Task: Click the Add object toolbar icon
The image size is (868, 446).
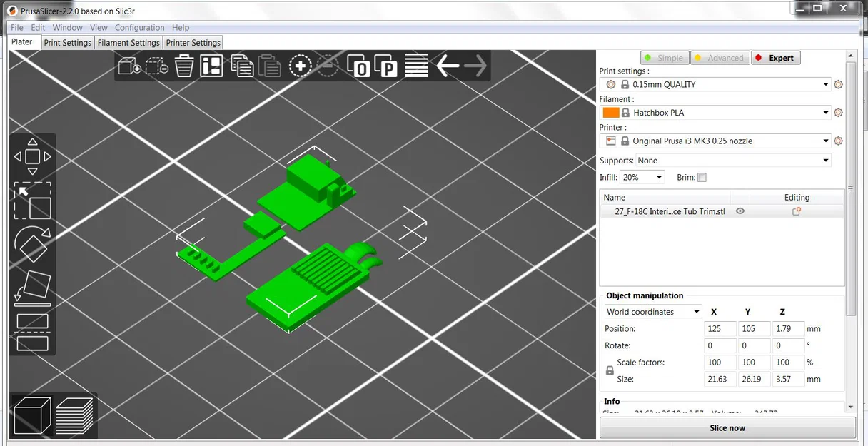Action: 129,66
